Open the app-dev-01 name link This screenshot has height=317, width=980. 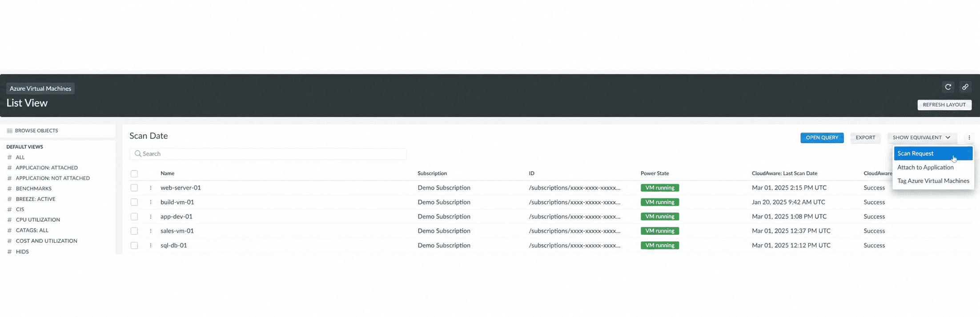click(176, 217)
